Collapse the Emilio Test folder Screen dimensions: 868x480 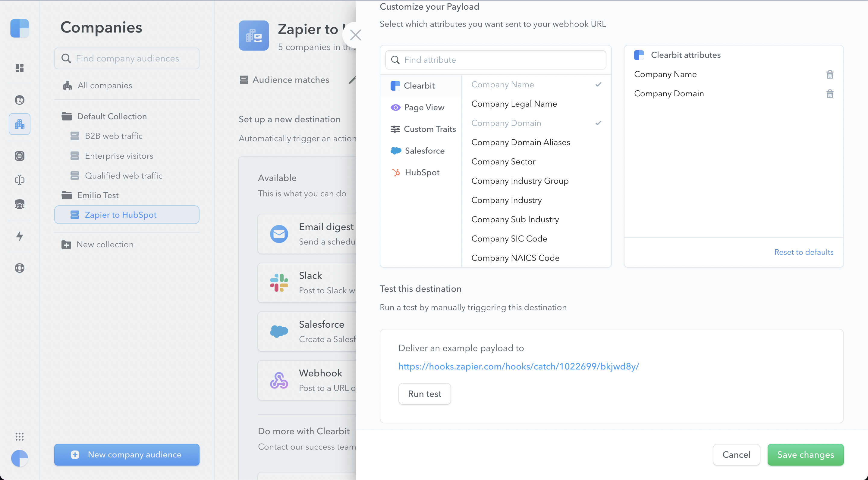[x=90, y=195]
